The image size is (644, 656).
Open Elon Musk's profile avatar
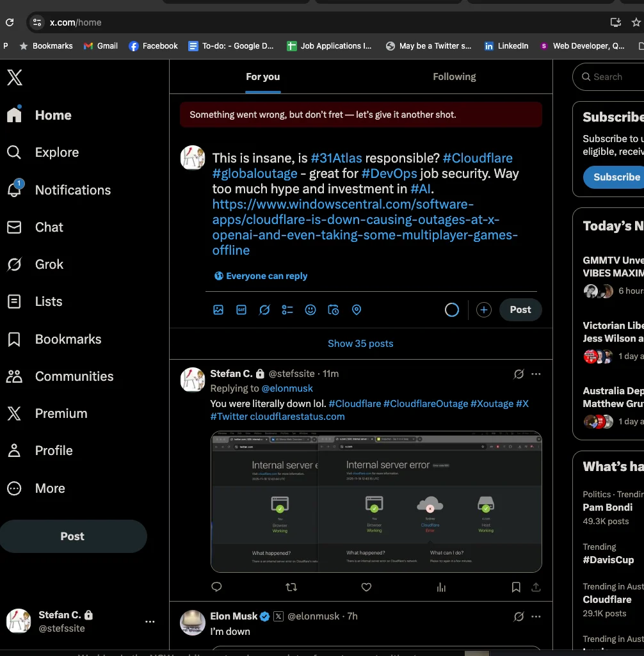point(193,623)
